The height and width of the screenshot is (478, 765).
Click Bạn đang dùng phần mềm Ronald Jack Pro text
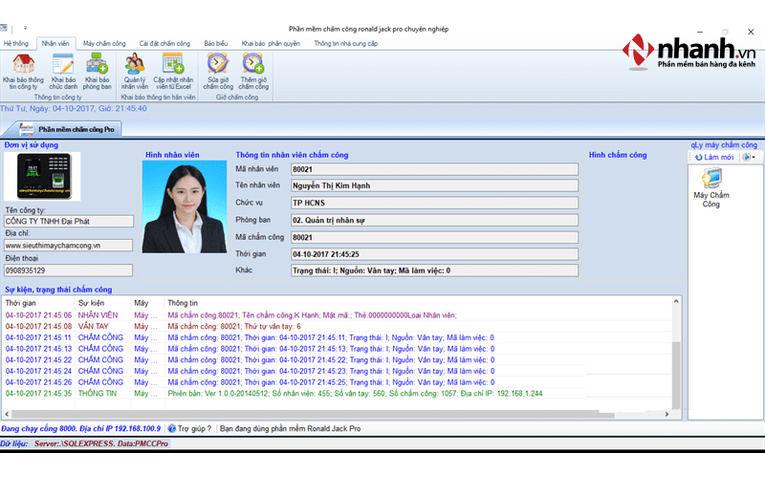pyautogui.click(x=290, y=429)
